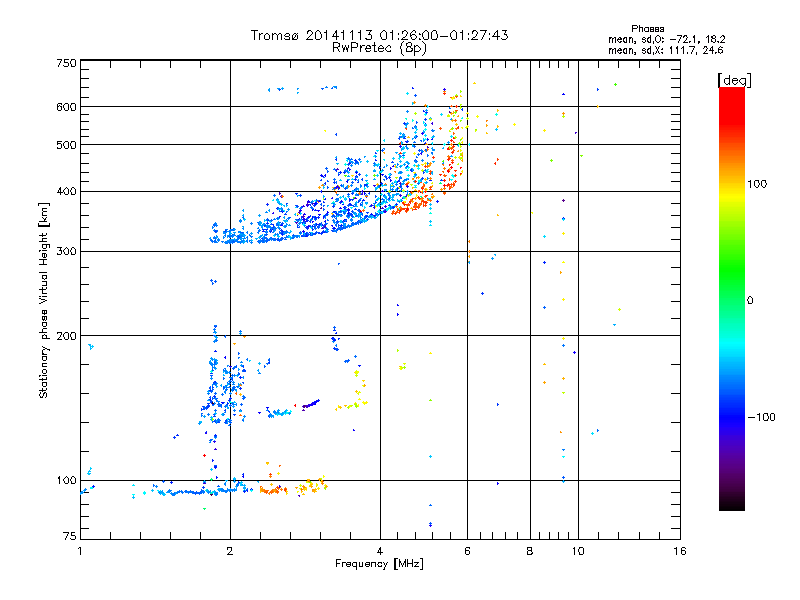800x600 pixels.
Task: Click the 'Frequency [MHz]' axis label
Action: (x=379, y=564)
